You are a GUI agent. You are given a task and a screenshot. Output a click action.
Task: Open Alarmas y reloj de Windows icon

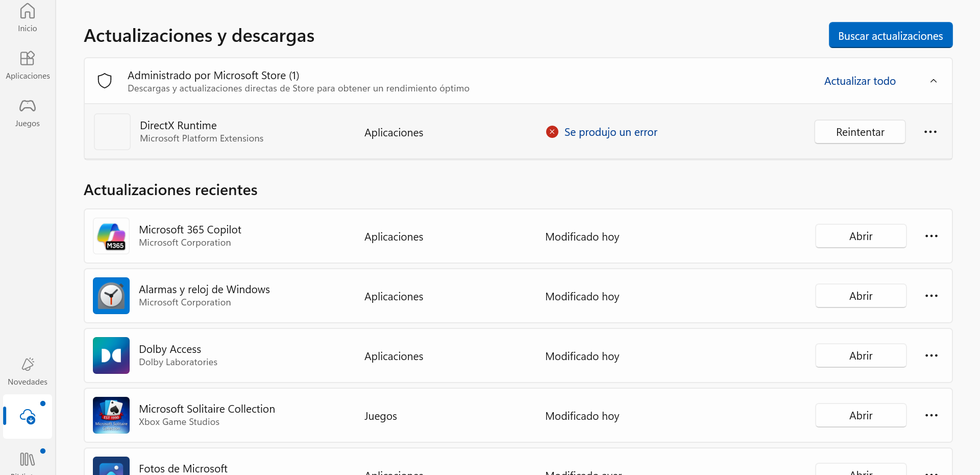coord(111,296)
